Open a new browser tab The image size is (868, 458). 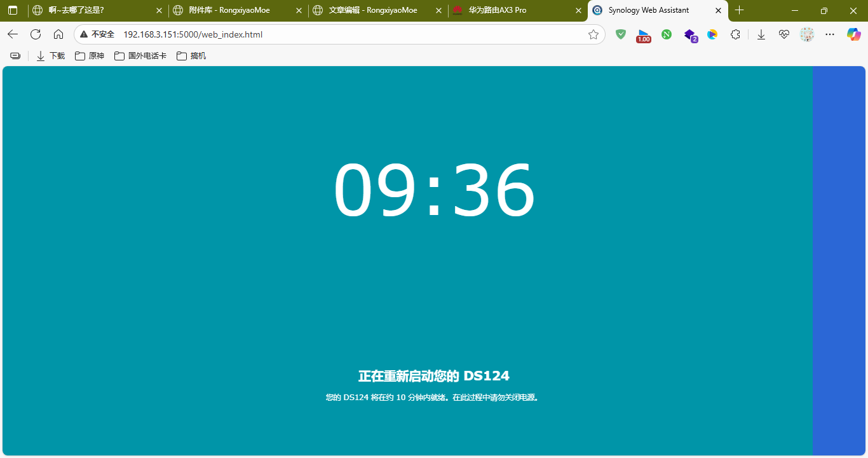(739, 10)
